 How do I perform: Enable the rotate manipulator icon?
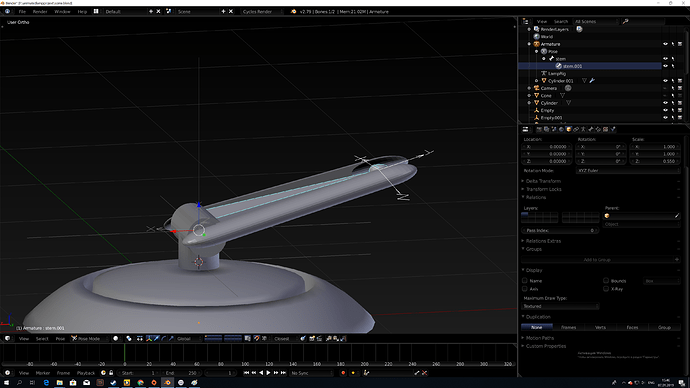pyautogui.click(x=164, y=338)
